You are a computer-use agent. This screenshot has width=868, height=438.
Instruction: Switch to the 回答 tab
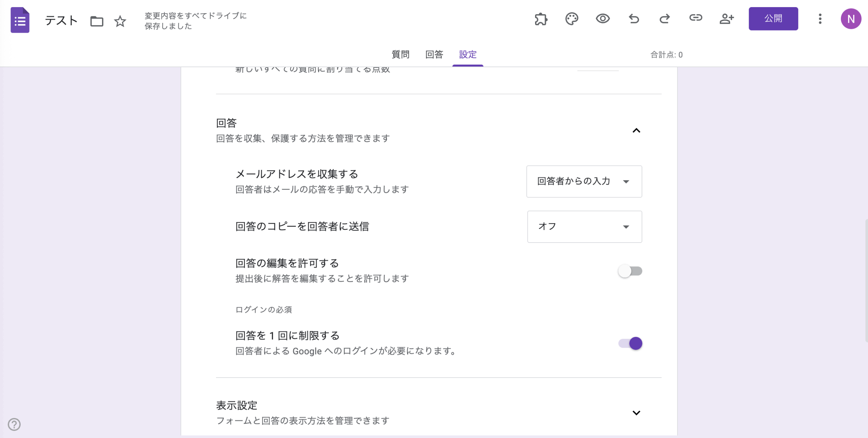click(434, 55)
